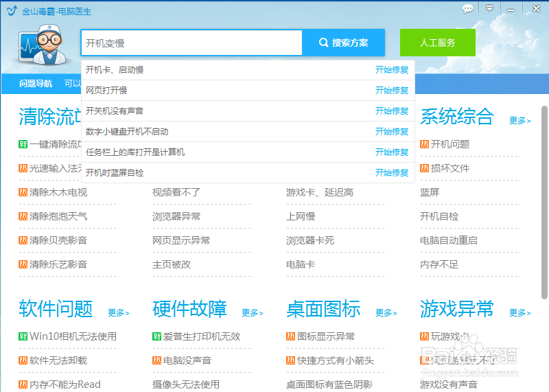
Task: Select suggestion 数字小键盘开机不启动
Action: point(127,132)
